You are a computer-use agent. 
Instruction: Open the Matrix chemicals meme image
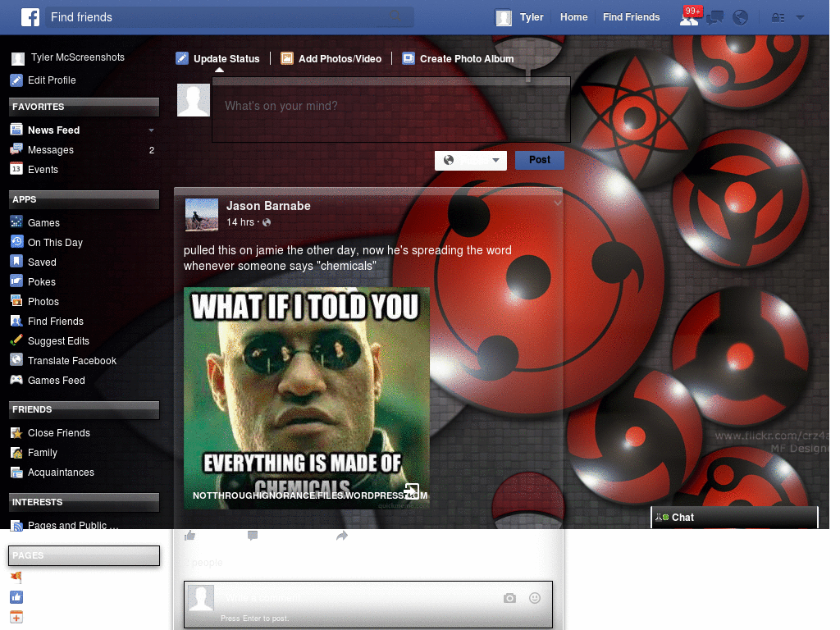click(307, 399)
